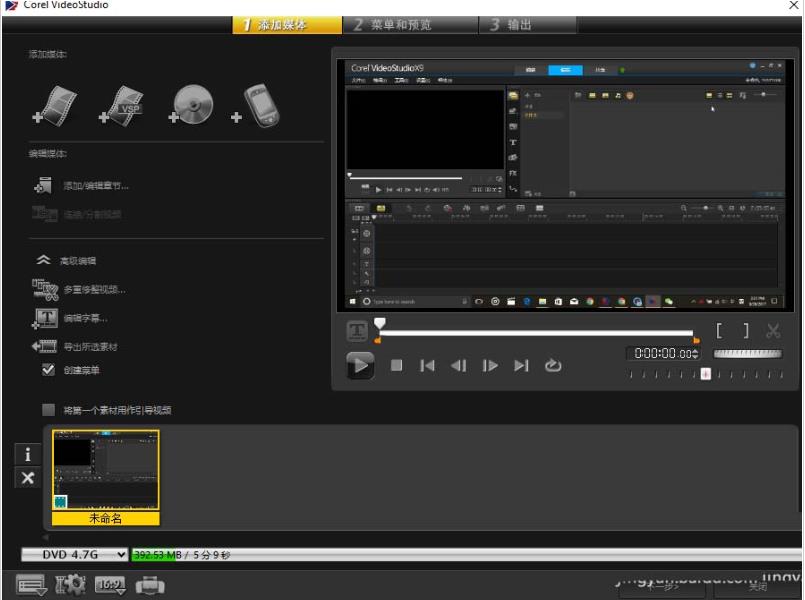805x600 pixels.
Task: Click the 导出所选素材 export clip icon
Action: pyautogui.click(x=45, y=347)
